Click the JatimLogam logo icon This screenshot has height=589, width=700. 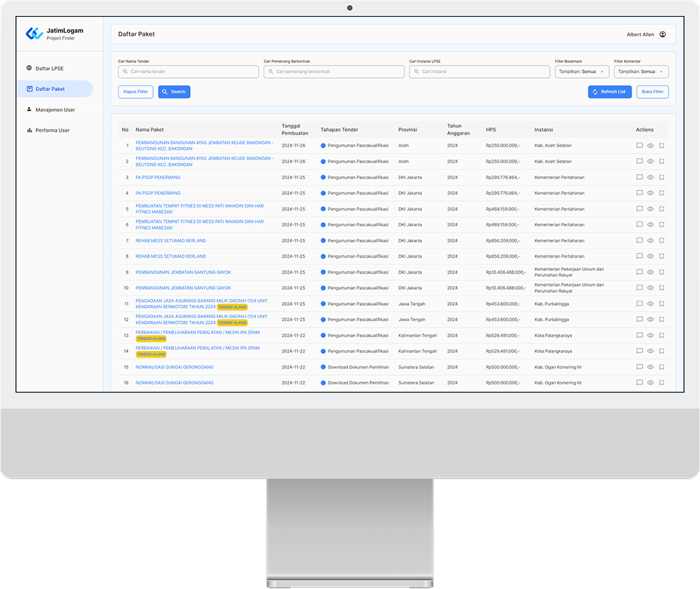[34, 33]
